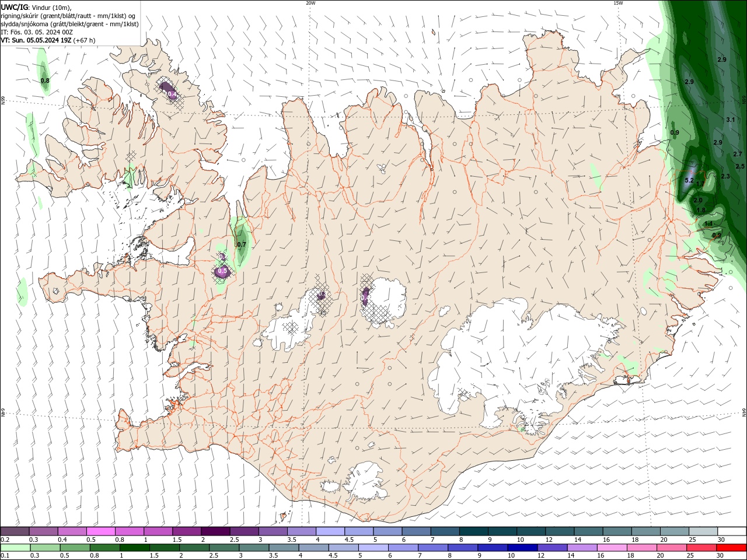Screen dimensions: 747x560
Task: Pick the pale green lower swatch labeled 0.1
Action: point(15,547)
